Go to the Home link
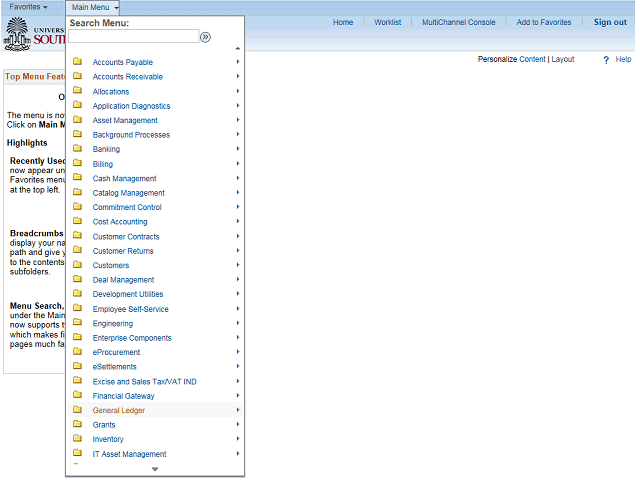The image size is (640, 480). tap(343, 22)
